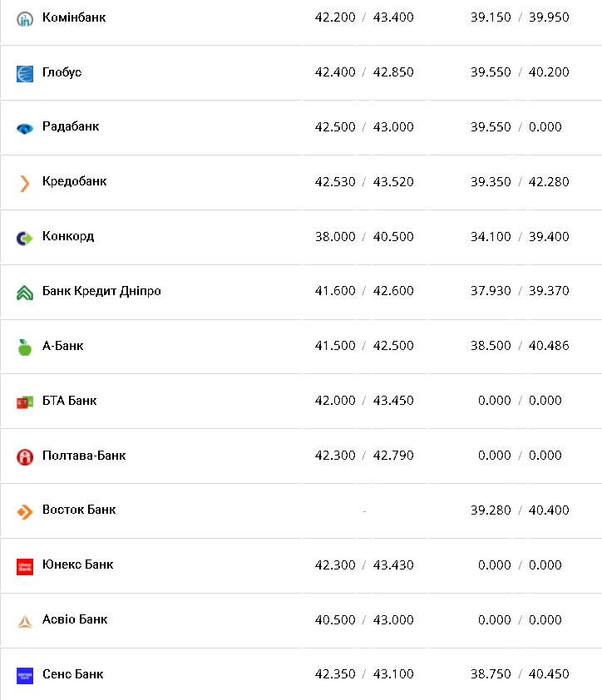Open the Комінбанк bank name link
The height and width of the screenshot is (700, 602).
coord(74,17)
